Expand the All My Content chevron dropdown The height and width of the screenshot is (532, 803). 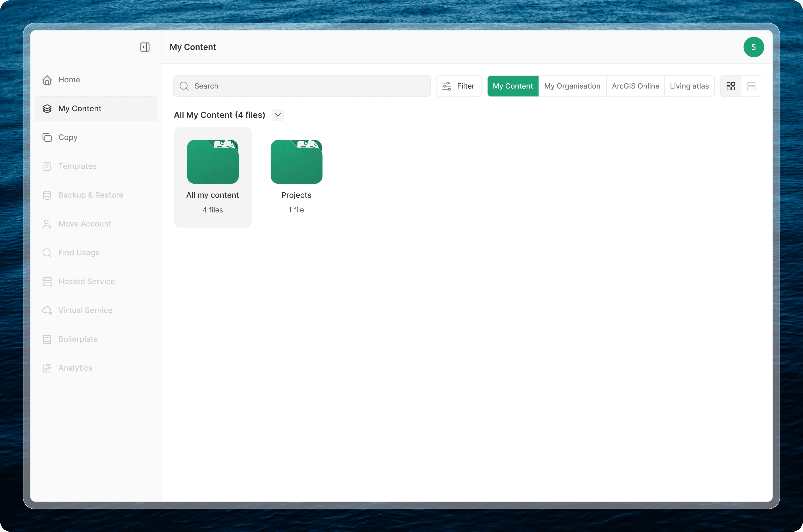(x=278, y=115)
